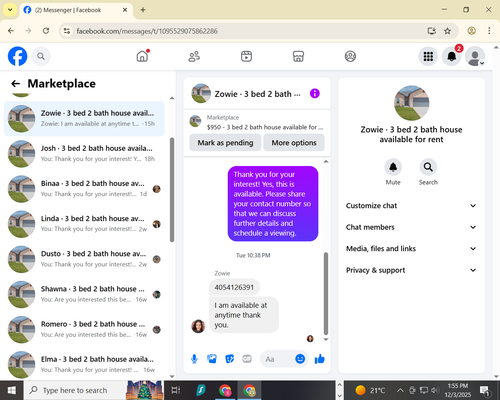Open the Chrome profile icon
This screenshot has height=400, width=500.
[x=471, y=31]
